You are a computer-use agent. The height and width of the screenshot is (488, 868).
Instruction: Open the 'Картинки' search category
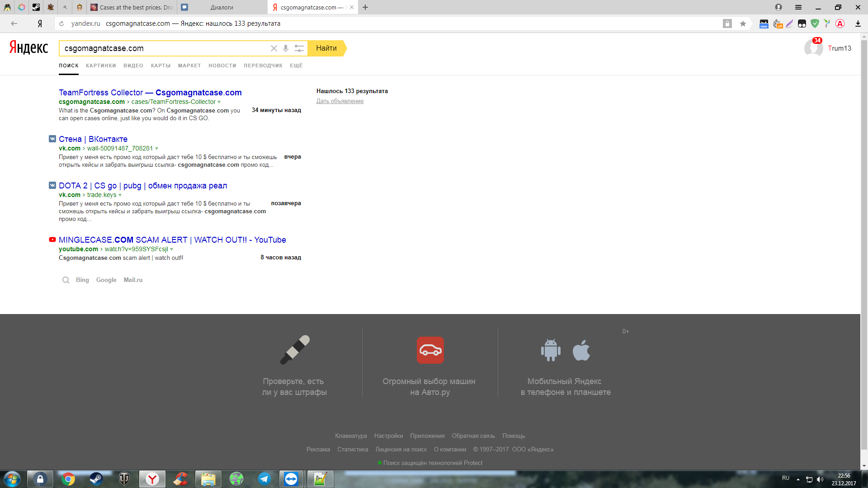[x=101, y=66]
